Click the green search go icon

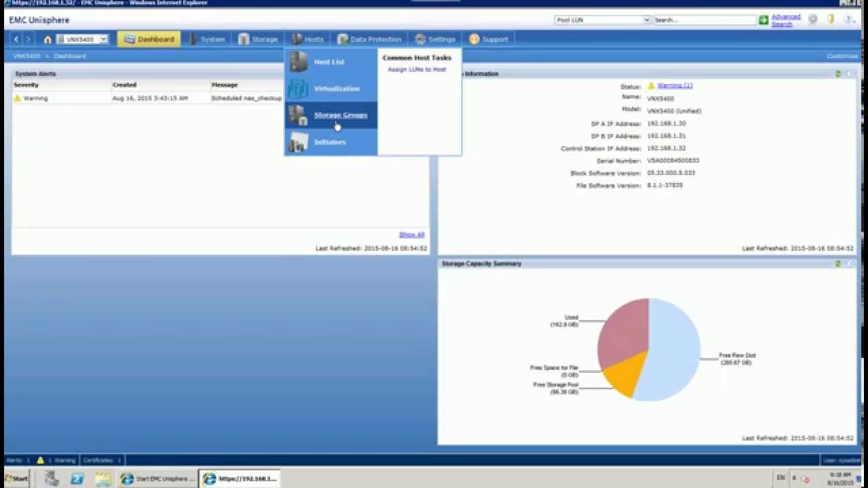pyautogui.click(x=764, y=20)
